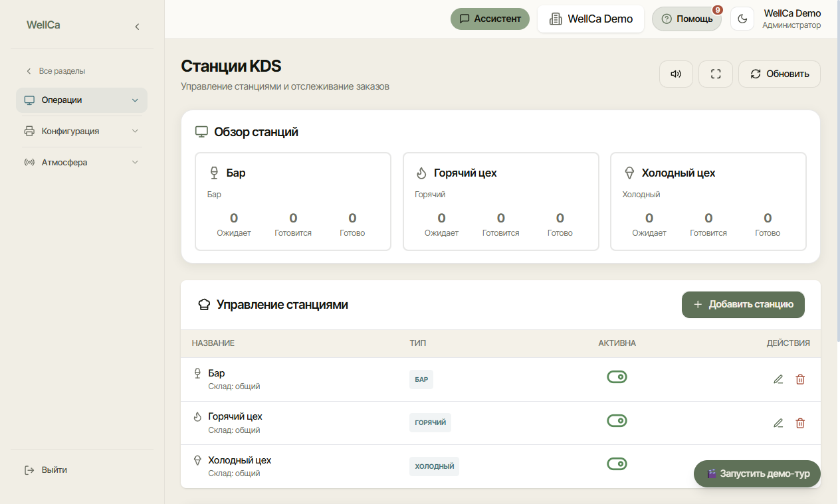This screenshot has height=504, width=840.
Task: Open the Операции menu section
Action: [82, 100]
